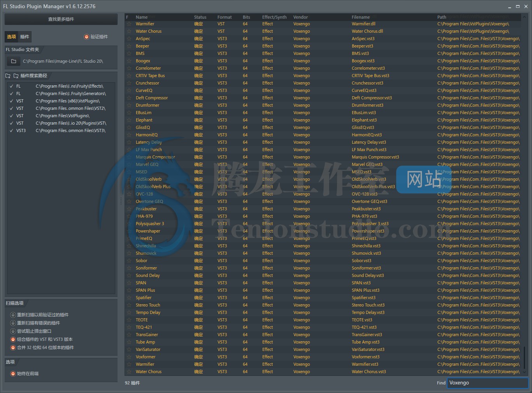Sort by Vendor column header
The width and height of the screenshot is (532, 393).
pos(300,17)
